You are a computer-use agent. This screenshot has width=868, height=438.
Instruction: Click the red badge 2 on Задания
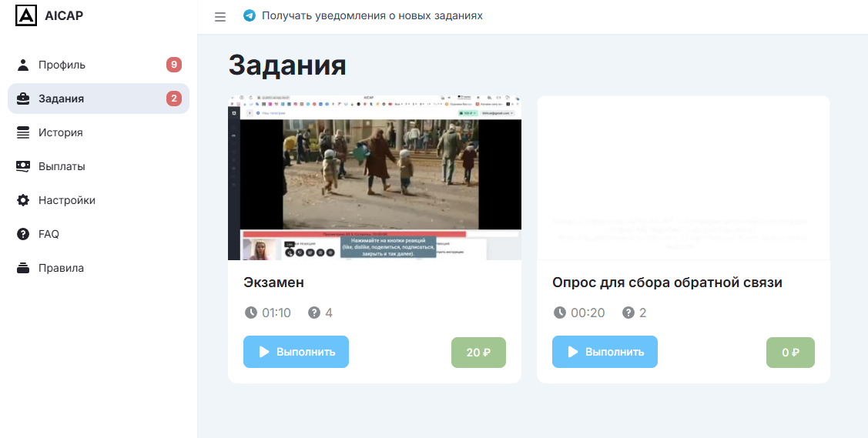[x=174, y=99]
